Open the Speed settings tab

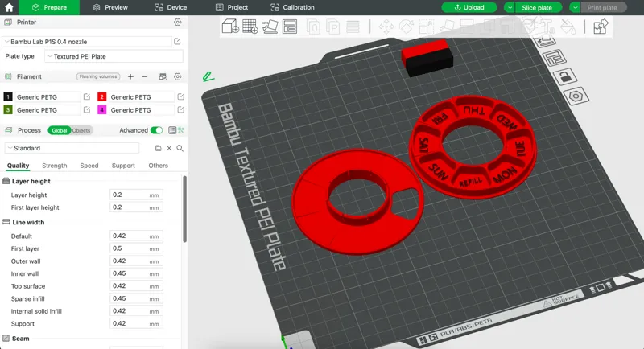point(89,166)
